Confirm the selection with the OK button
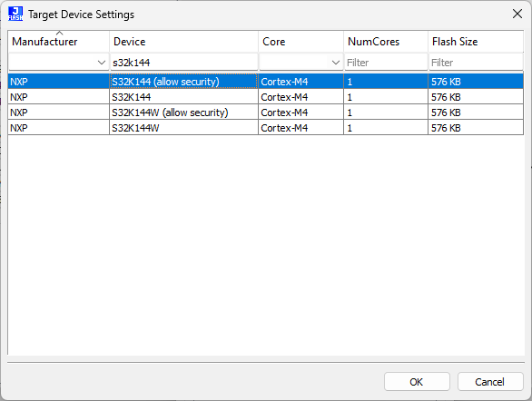Screen dimensions: 532x401 pos(417,382)
